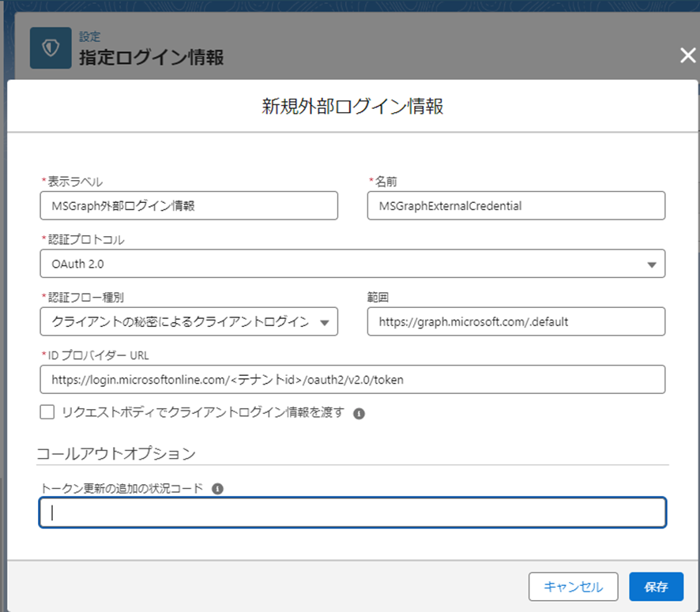Click the ID プロバイダー URL input field
Screen dimensions: 700x612
pyautogui.click(x=352, y=380)
